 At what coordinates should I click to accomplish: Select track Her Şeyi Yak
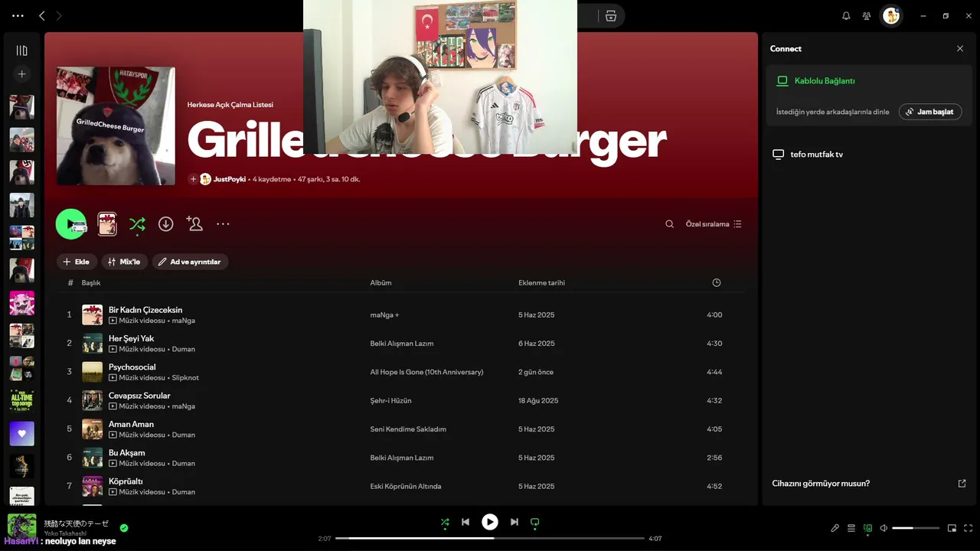click(x=400, y=344)
